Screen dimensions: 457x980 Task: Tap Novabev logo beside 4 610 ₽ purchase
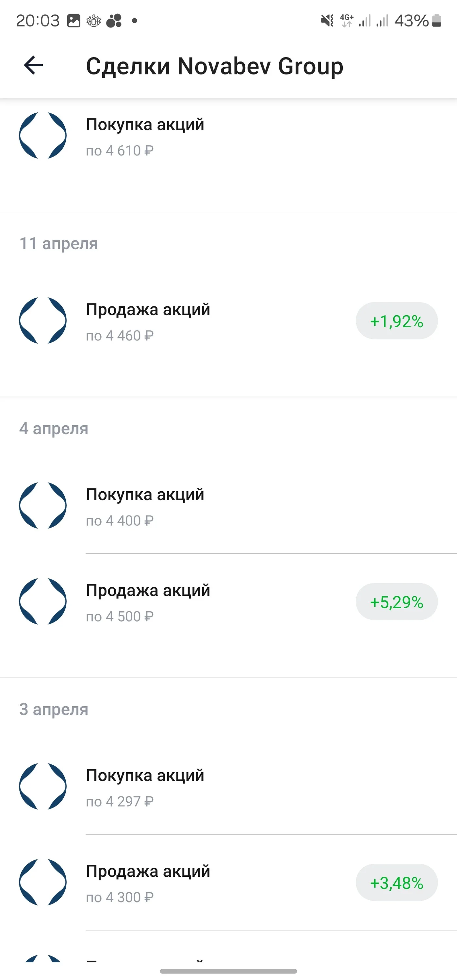point(43,136)
